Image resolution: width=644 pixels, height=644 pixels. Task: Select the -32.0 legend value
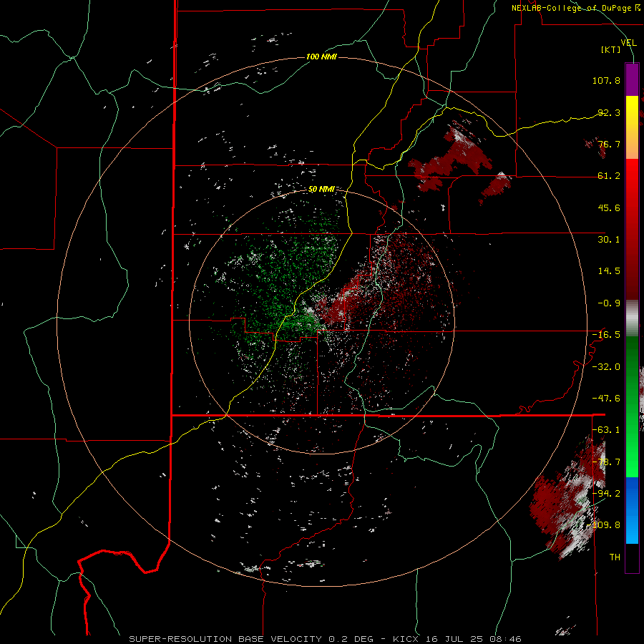(x=606, y=367)
